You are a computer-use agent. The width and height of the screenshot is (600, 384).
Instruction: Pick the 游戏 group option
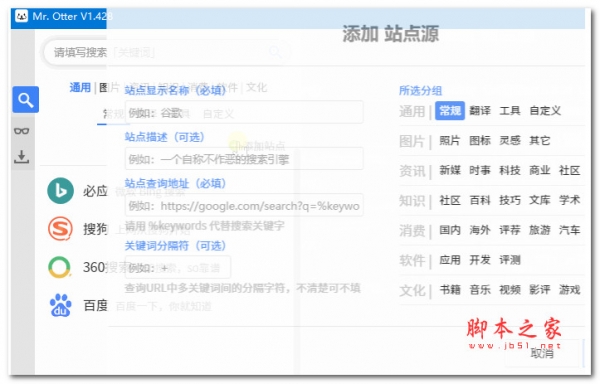[569, 290]
